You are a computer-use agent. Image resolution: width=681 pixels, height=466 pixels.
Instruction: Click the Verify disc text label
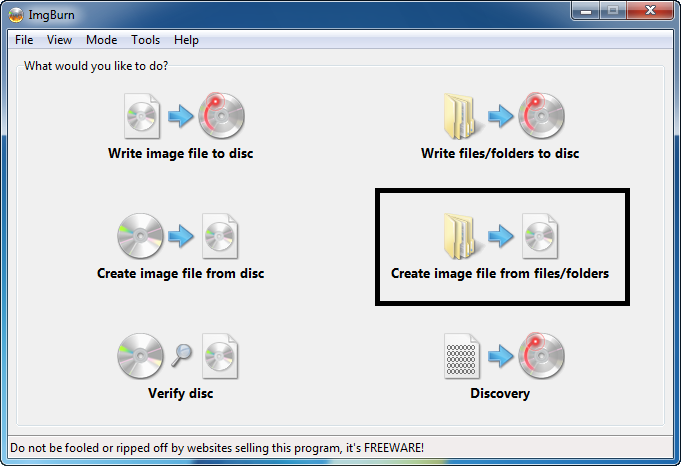tap(181, 393)
